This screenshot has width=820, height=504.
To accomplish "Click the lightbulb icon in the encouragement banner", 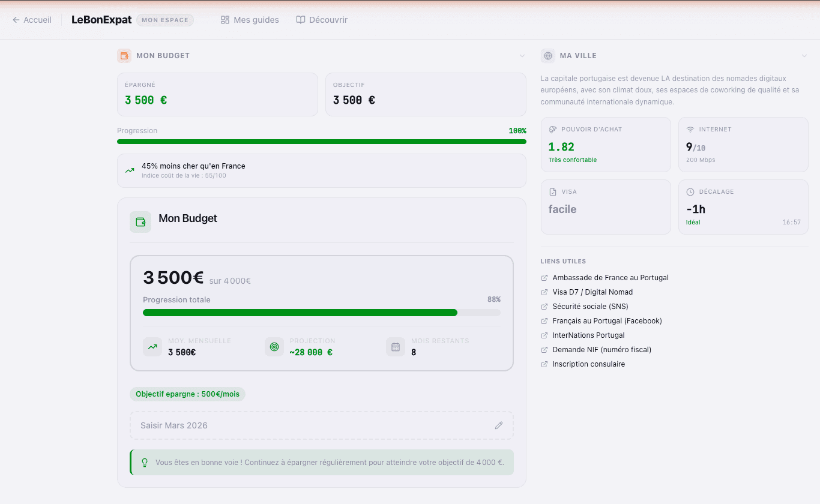I will tap(144, 462).
